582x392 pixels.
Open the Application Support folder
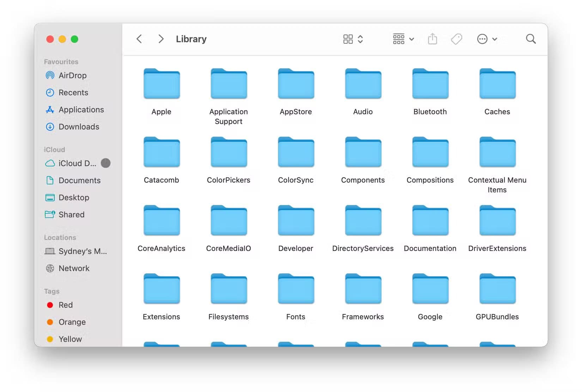[229, 85]
